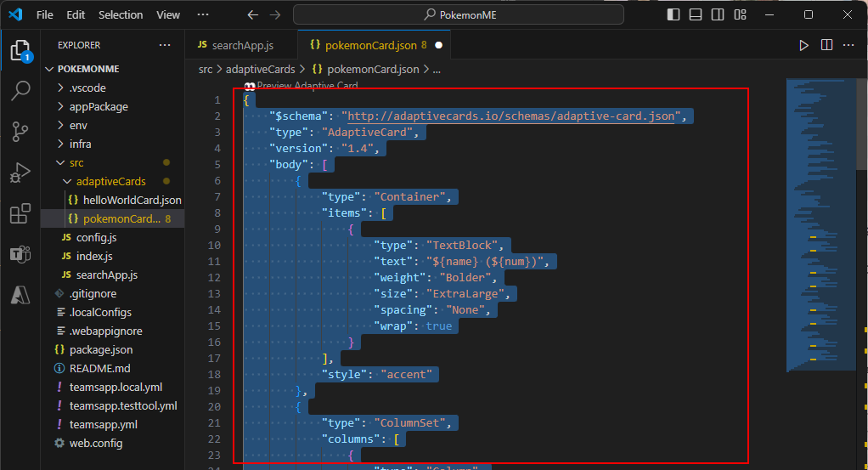Open the title bar overflow menu ellipsis
The height and width of the screenshot is (470, 868).
point(203,14)
